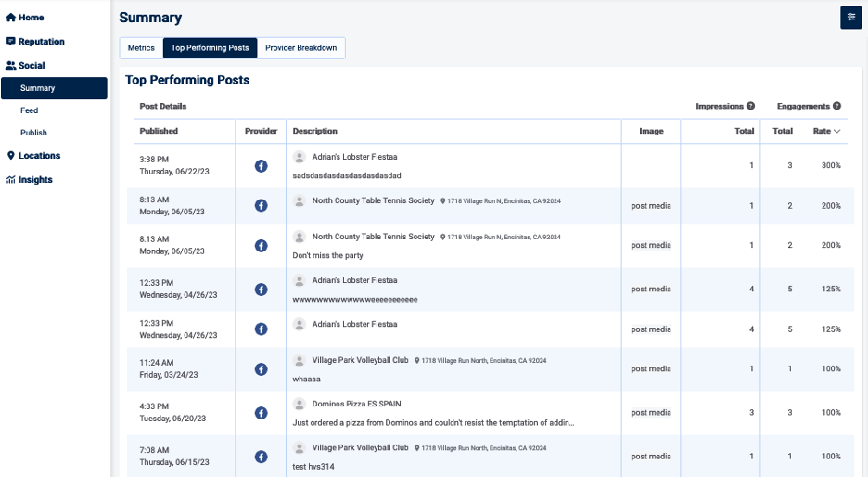This screenshot has height=477, width=868.
Task: Click post media for test hvs314 post
Action: coord(651,457)
